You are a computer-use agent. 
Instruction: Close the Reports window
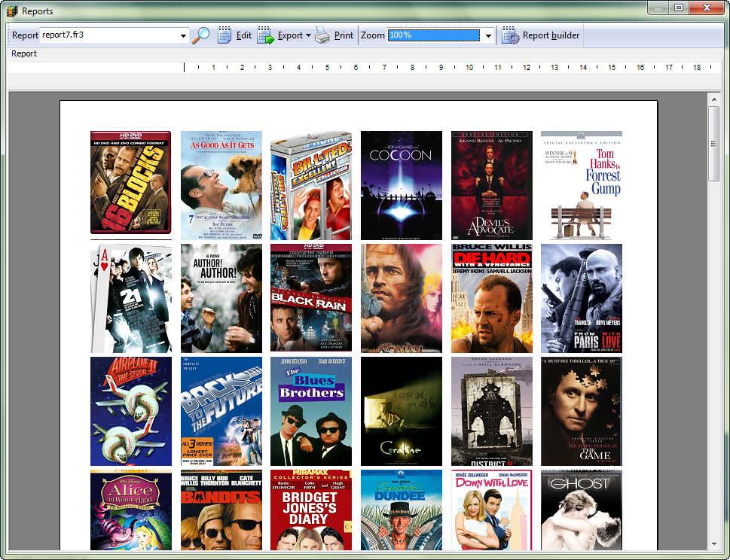click(706, 8)
